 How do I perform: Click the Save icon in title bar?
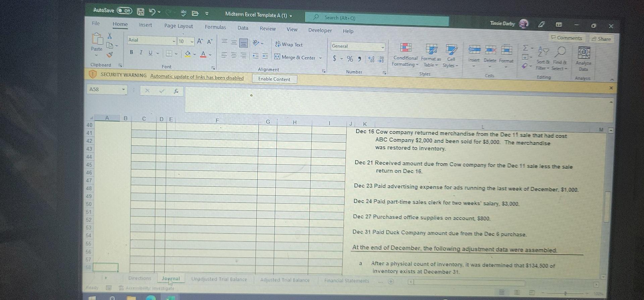coord(141,12)
